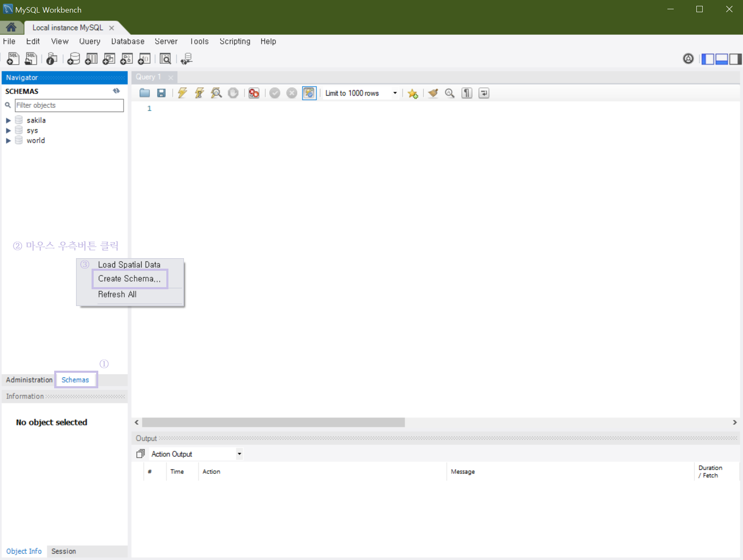This screenshot has width=743, height=560.
Task: Open a script file in query editor
Action: 144,93
